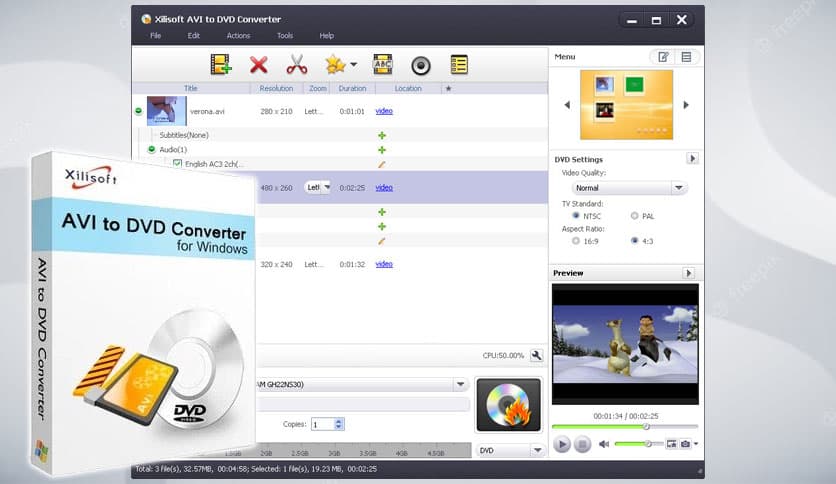This screenshot has width=836, height=484.
Task: Click the disc capacity usage bar
Action: pyautogui.click(x=364, y=450)
